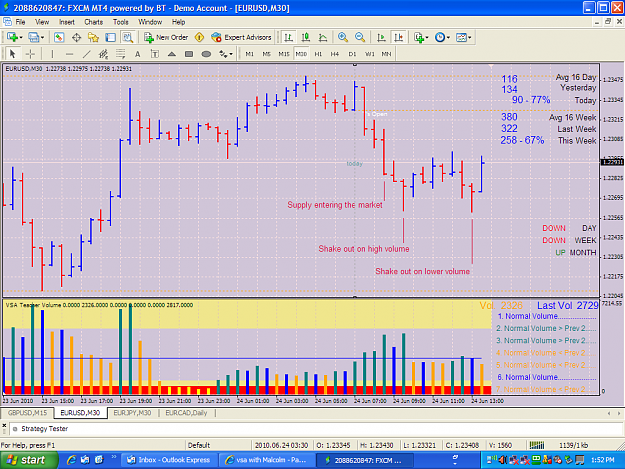
Task: Insert a rectangle shape
Action: coord(189,54)
